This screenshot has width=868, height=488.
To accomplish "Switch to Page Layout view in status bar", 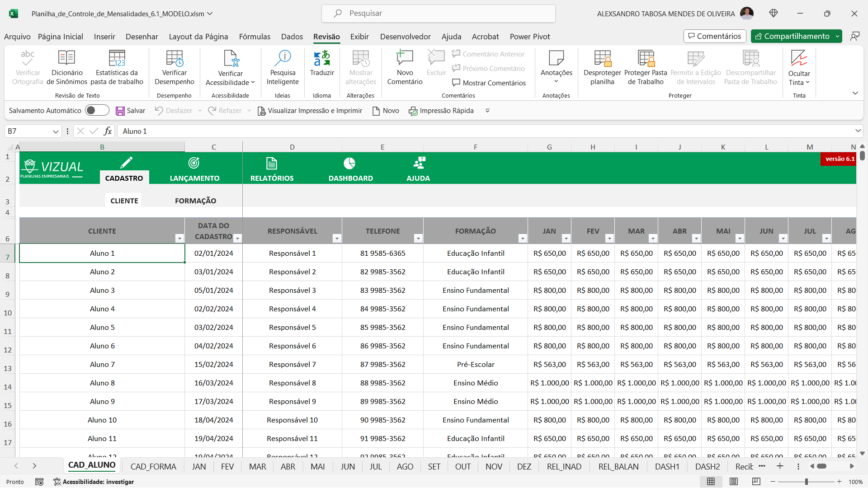I will click(734, 482).
